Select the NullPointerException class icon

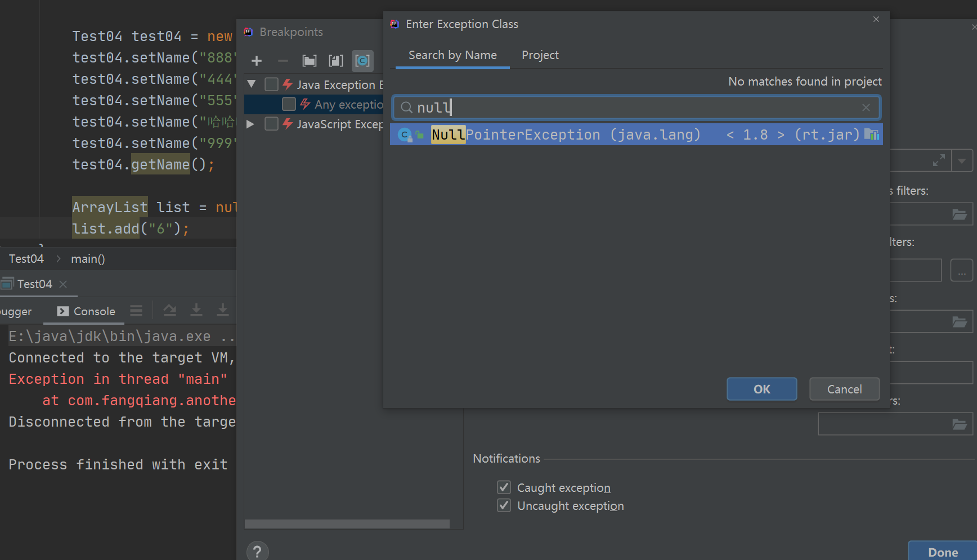pyautogui.click(x=405, y=135)
